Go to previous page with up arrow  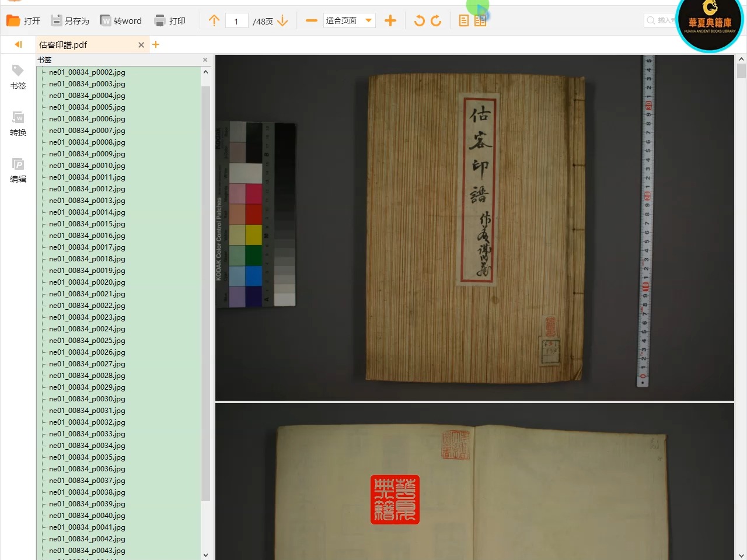pyautogui.click(x=214, y=21)
